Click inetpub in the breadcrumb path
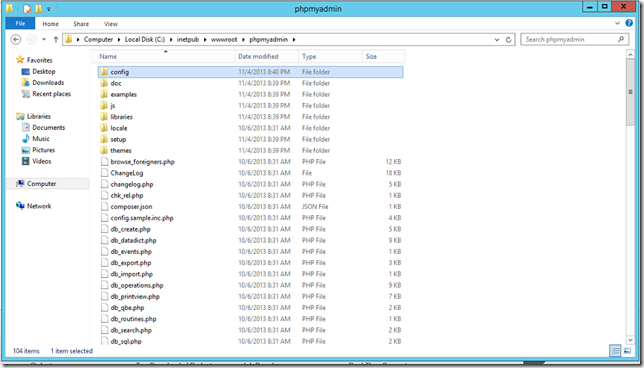The width and height of the screenshot is (644, 368). coord(188,39)
